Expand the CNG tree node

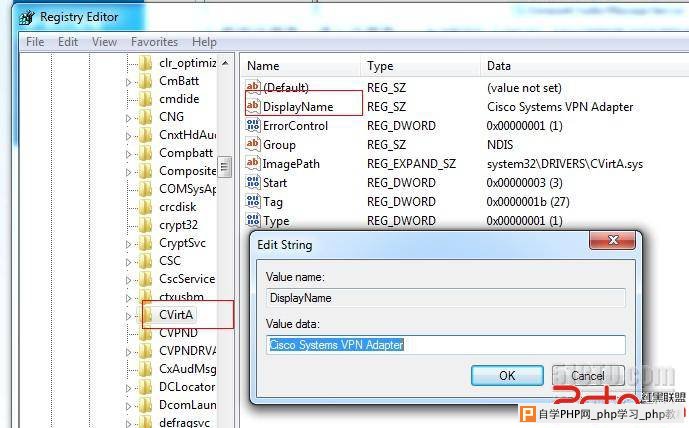pos(128,118)
